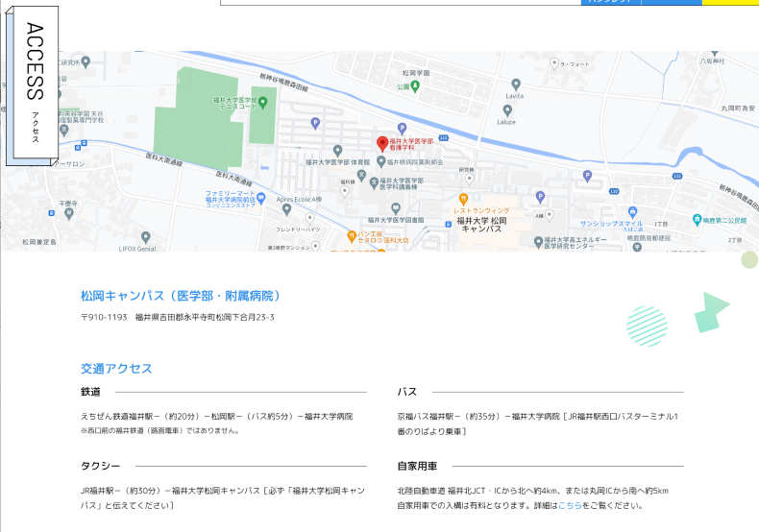Click the ラ・フォート map pin
The height and width of the screenshot is (532, 759).
(554, 63)
